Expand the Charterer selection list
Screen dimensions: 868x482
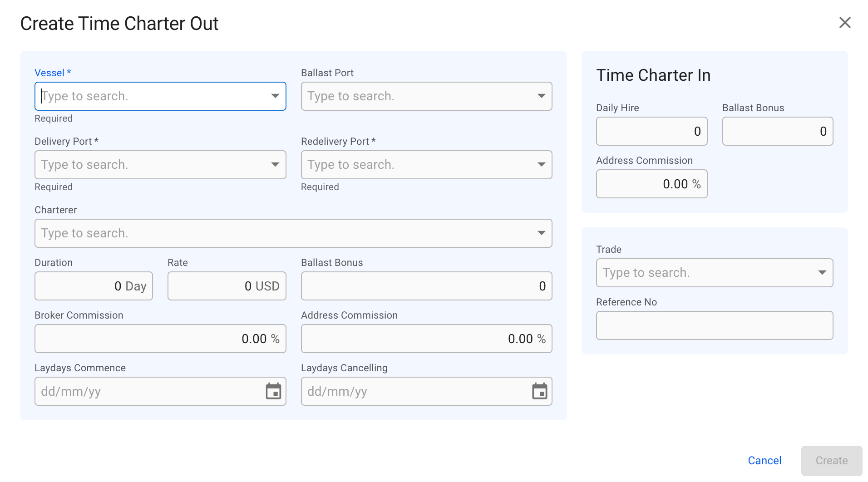541,233
